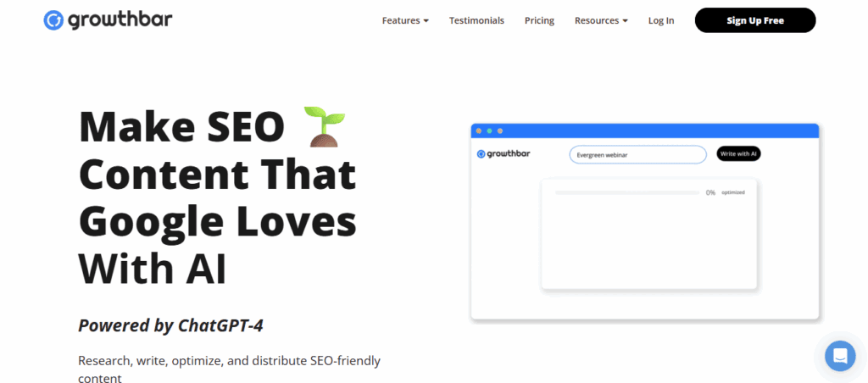Click the Log In link

661,20
